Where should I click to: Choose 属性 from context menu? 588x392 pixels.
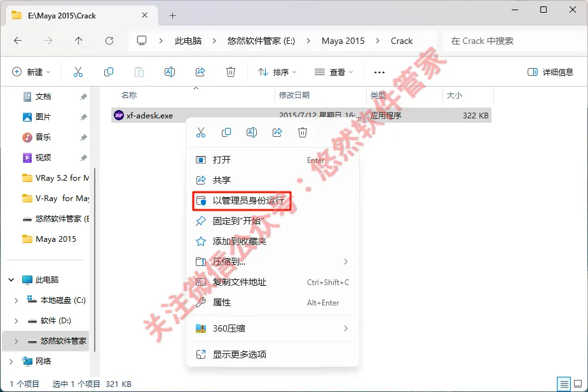pos(273,302)
